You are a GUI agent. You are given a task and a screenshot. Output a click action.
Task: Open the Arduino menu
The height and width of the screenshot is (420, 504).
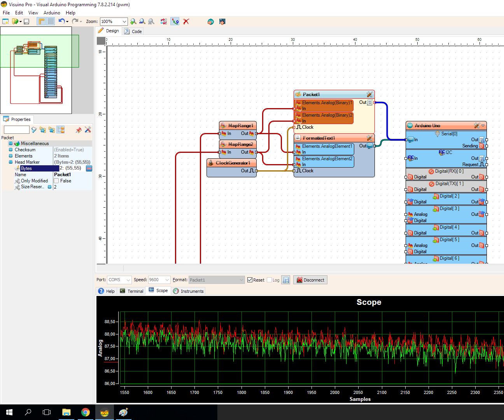coord(51,12)
